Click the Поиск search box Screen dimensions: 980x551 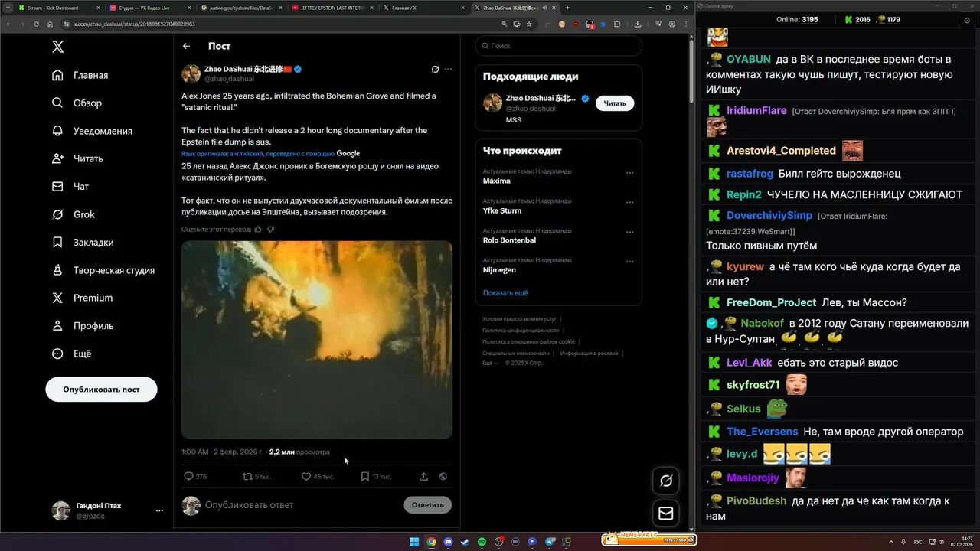click(558, 46)
